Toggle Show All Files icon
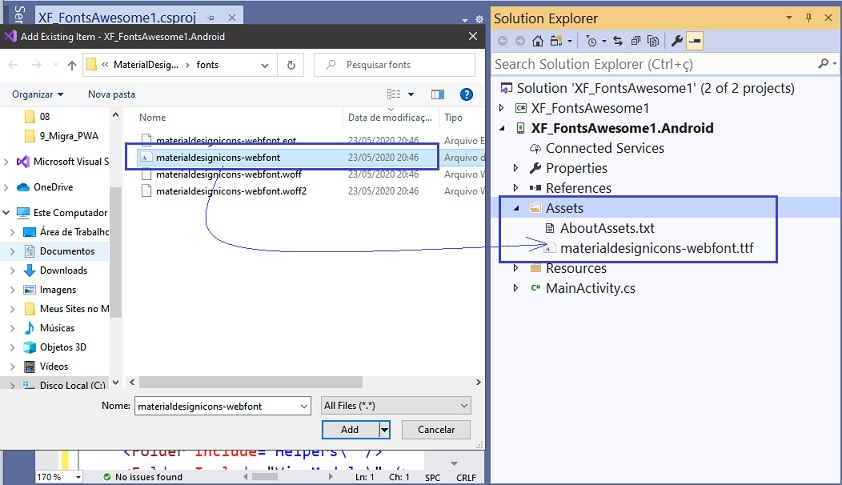 [x=653, y=41]
